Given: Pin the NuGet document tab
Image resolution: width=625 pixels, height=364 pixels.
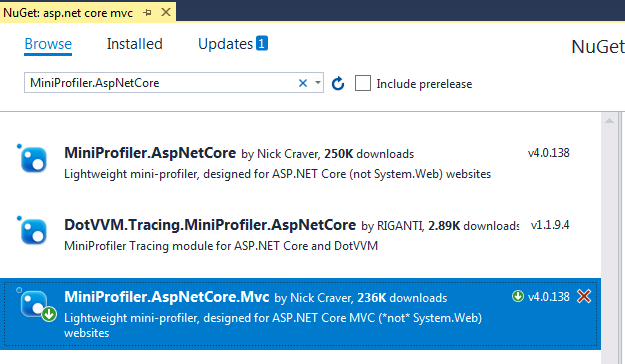Looking at the screenshot, I should pos(147,13).
